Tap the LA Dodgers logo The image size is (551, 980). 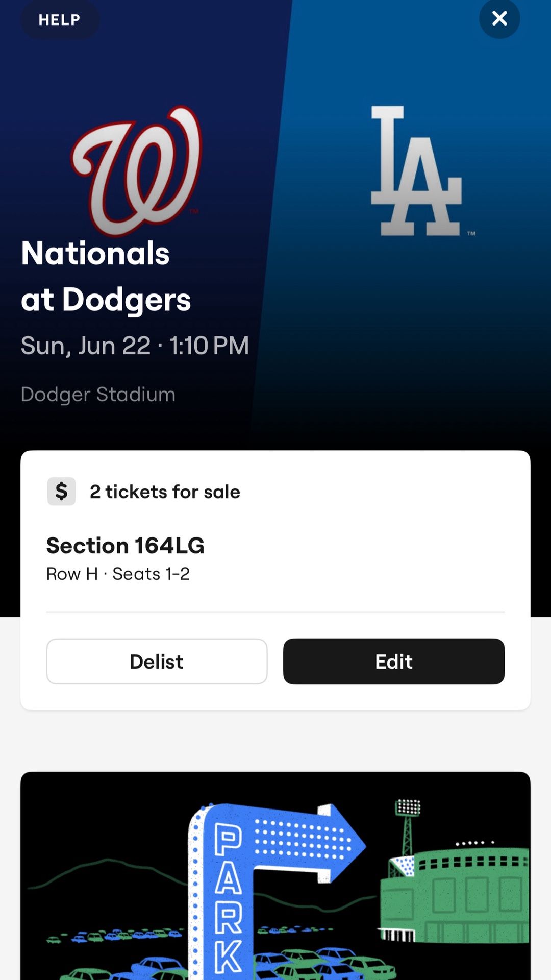tap(417, 171)
